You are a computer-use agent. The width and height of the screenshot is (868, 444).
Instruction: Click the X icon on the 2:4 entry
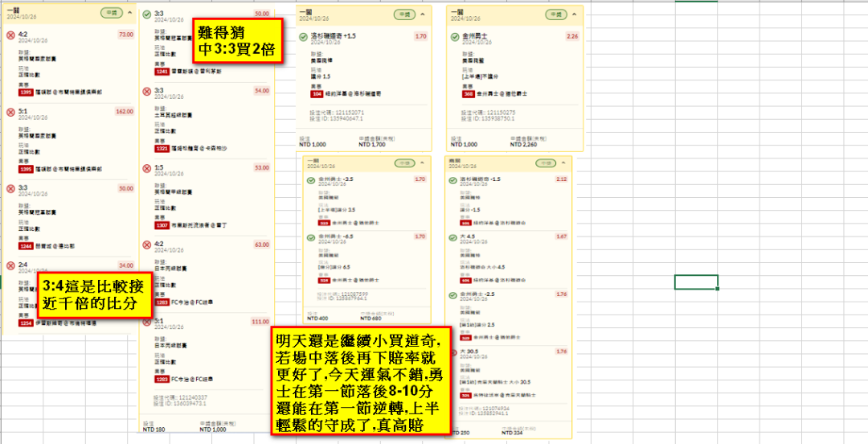point(10,266)
